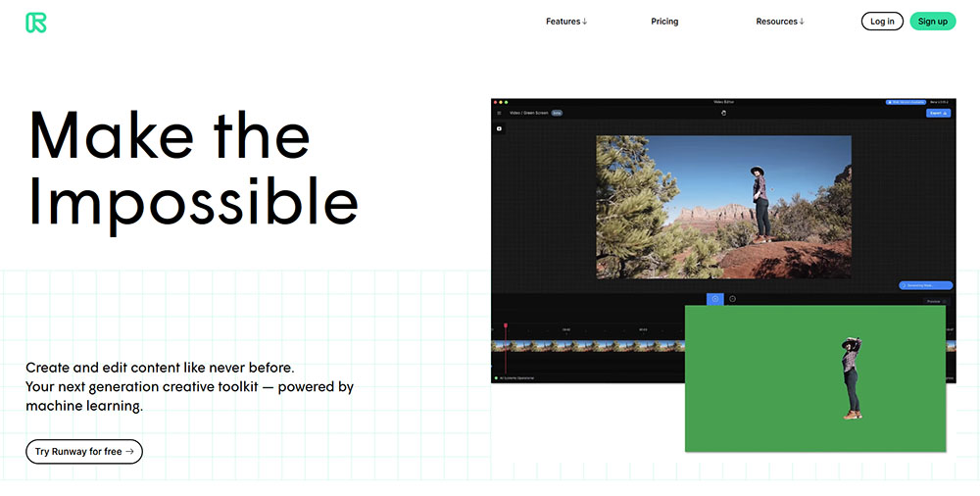The image size is (980, 496).
Task: Expand the Features dropdown
Action: click(566, 22)
